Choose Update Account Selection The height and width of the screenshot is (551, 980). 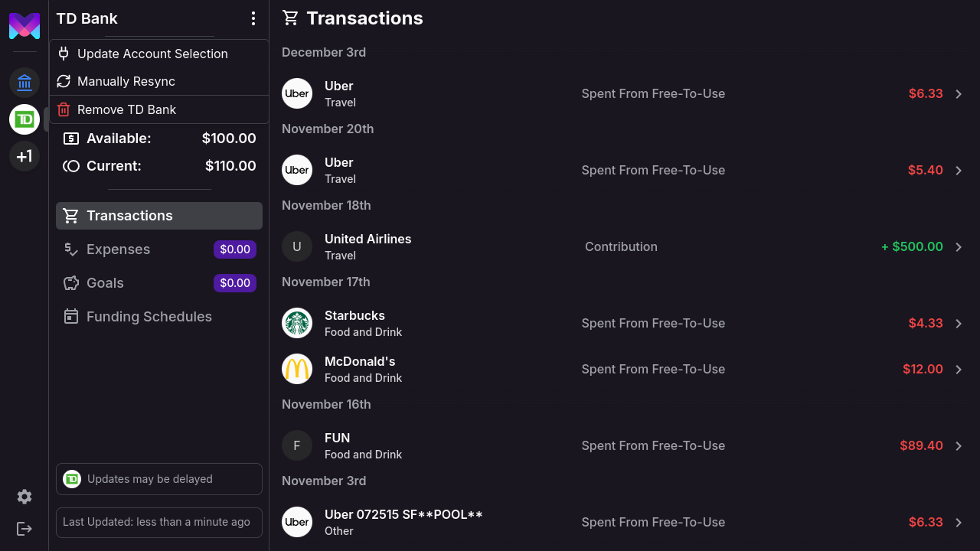click(x=152, y=54)
